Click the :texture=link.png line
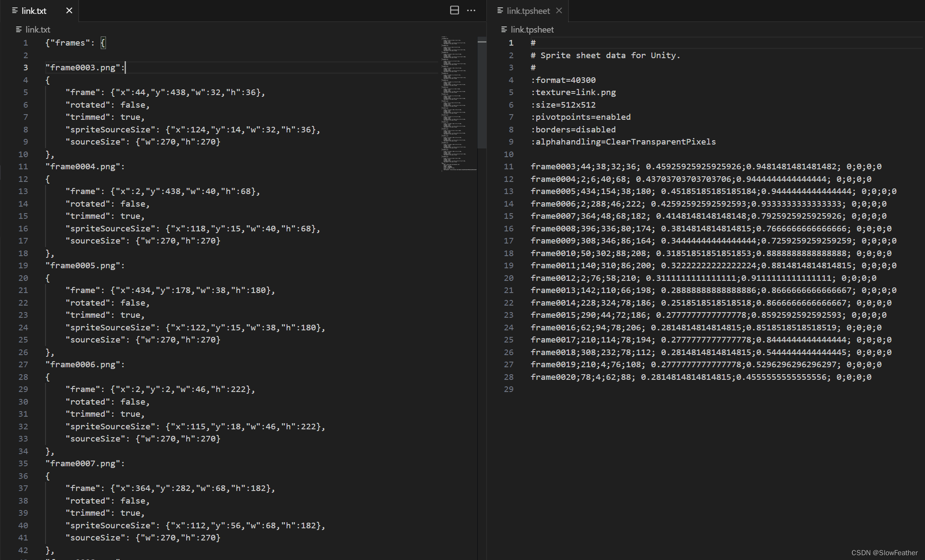 point(573,92)
